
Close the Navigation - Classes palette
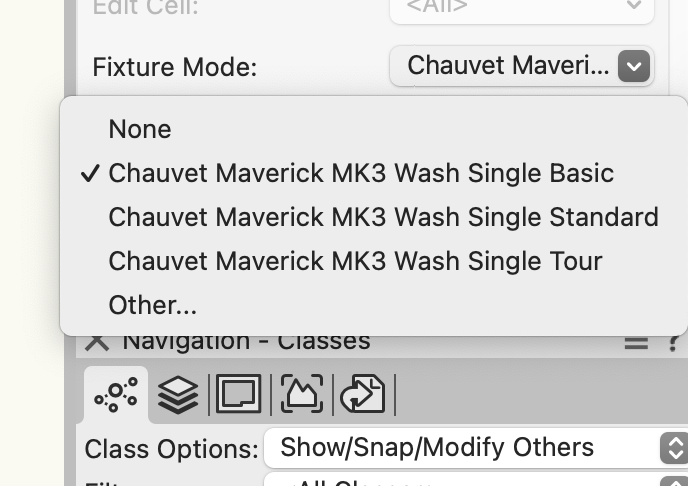97,342
